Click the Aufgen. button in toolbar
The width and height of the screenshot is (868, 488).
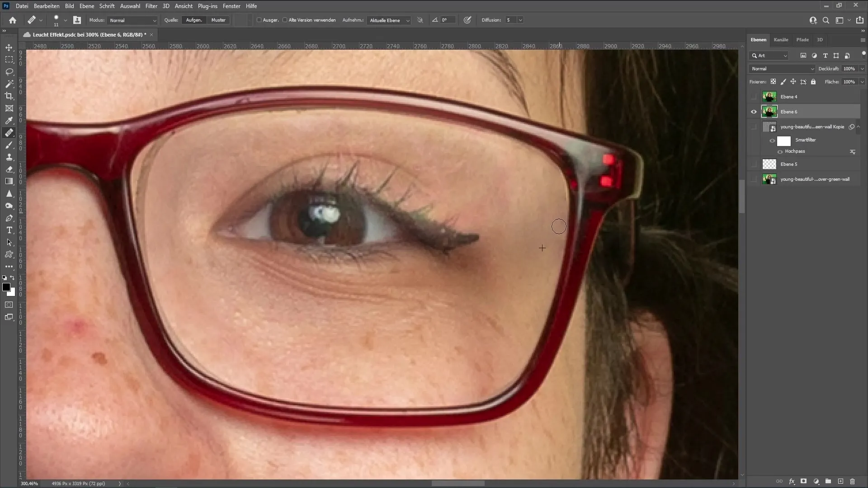coord(195,20)
